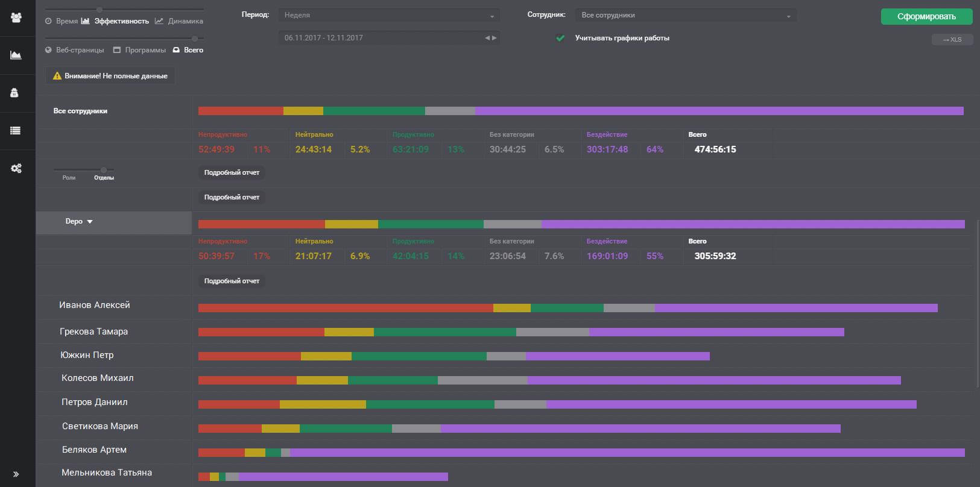Step to next period with right arrow

[495, 38]
